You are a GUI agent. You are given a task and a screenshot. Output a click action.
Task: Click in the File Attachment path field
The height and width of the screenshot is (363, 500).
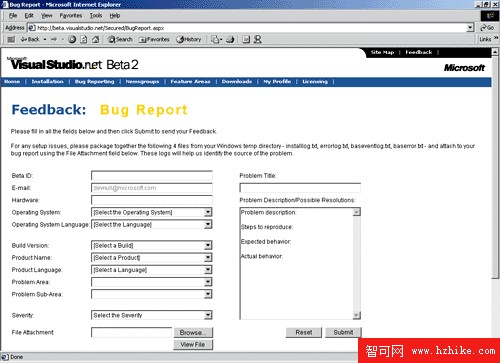[132, 332]
